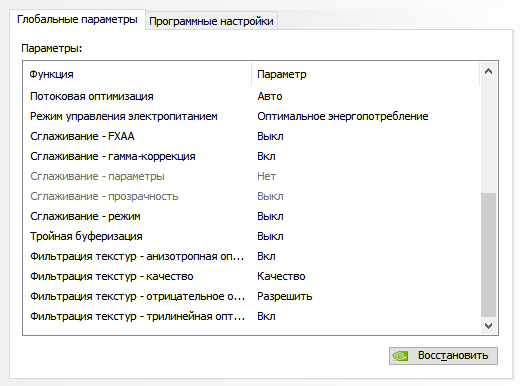Viewport: 526px width, 386px height.
Task: Open Вкл value of гамма-коррекция
Action: [x=266, y=156]
